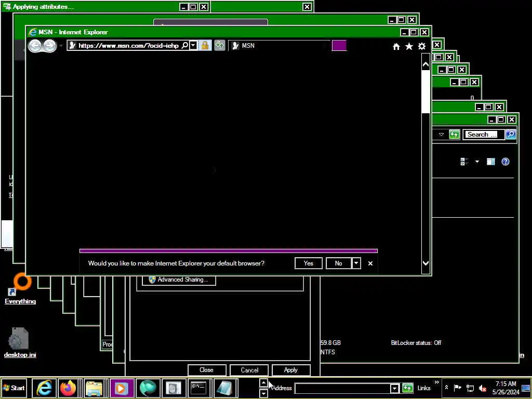Open IE Tools gear menu
The image size is (532, 399).
point(422,46)
